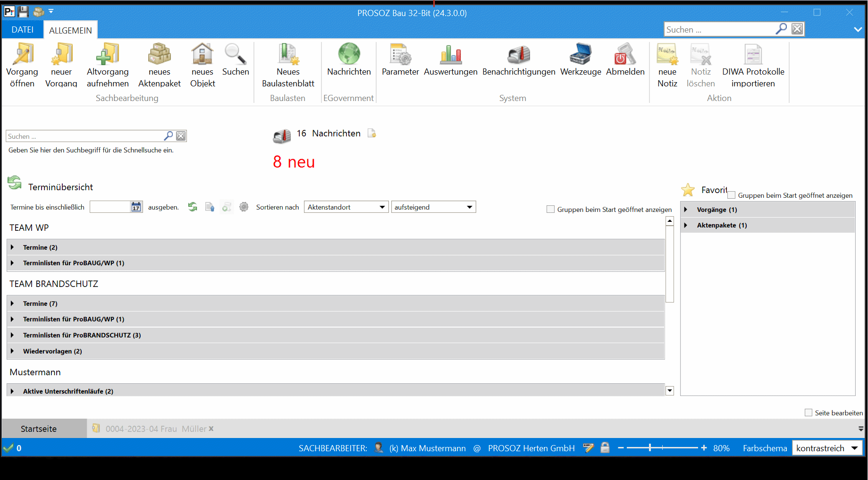Open the Farbschema kontrastreich dropdown
Image resolution: width=868 pixels, height=480 pixels.
(827, 448)
